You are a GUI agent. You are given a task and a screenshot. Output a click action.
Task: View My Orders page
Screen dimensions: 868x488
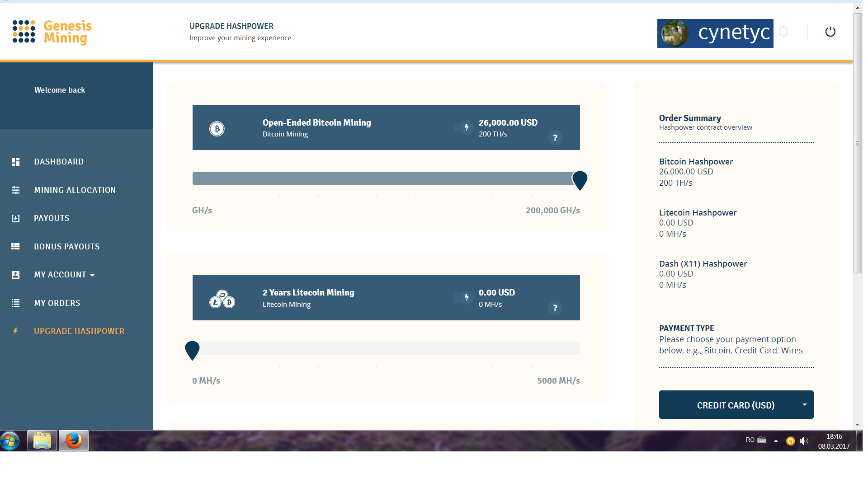pos(57,303)
